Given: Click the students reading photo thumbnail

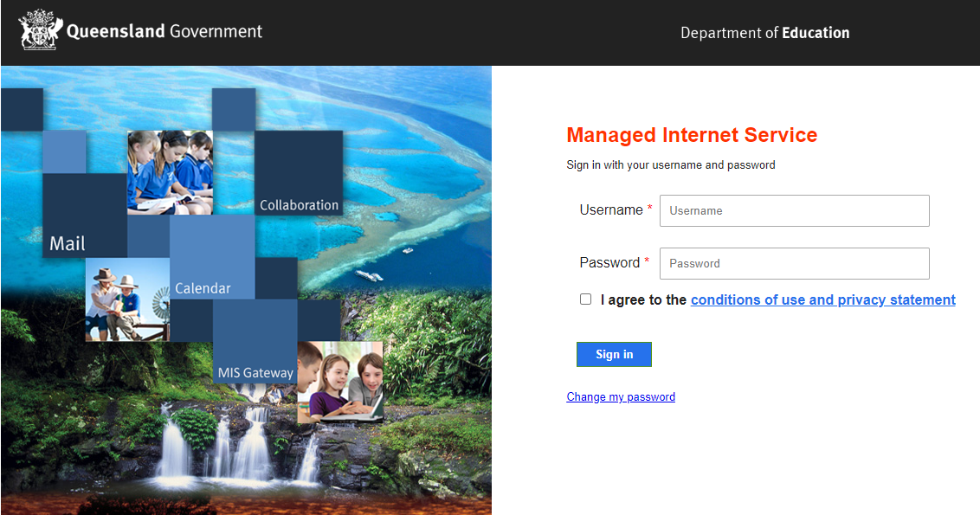Looking at the screenshot, I should pos(170,172).
